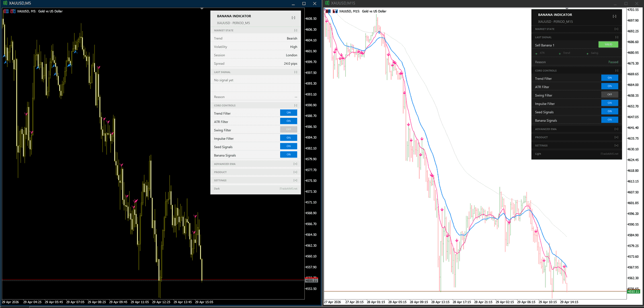Turn off ATR Filter in the M5 panel
The image size is (644, 308).
(289, 121)
